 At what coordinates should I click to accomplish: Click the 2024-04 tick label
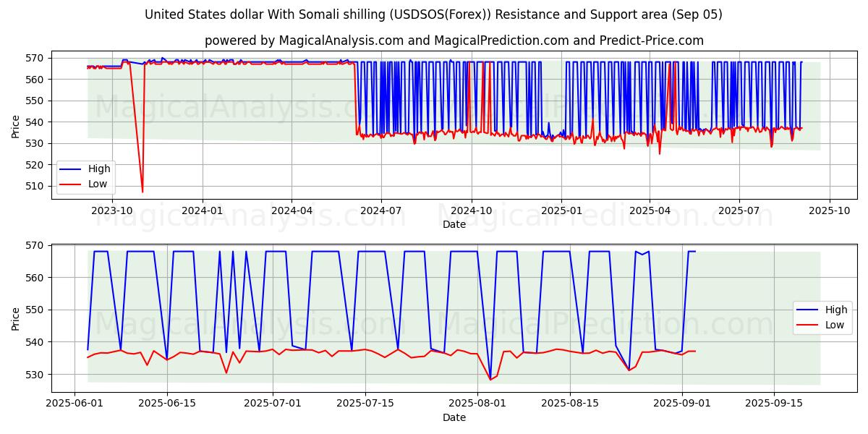point(292,210)
